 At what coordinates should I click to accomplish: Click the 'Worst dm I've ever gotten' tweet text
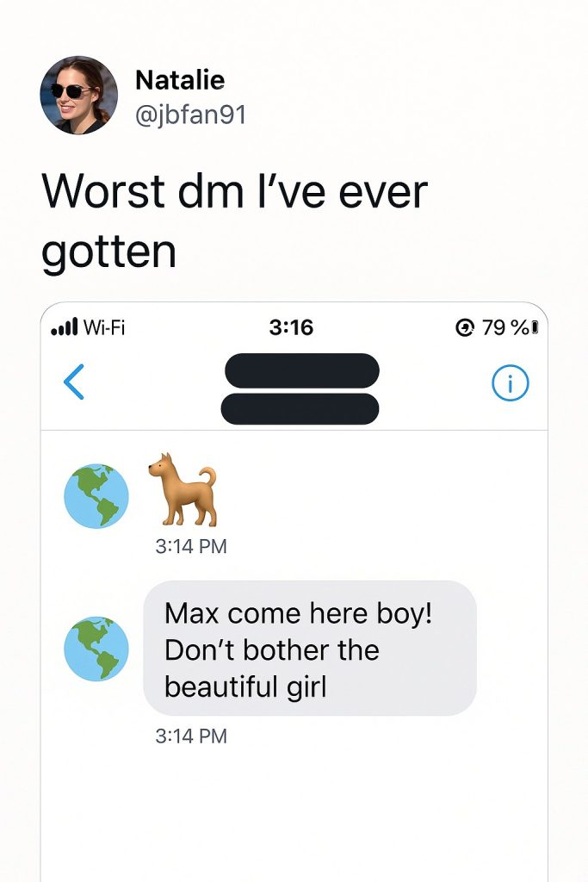pyautogui.click(x=234, y=221)
